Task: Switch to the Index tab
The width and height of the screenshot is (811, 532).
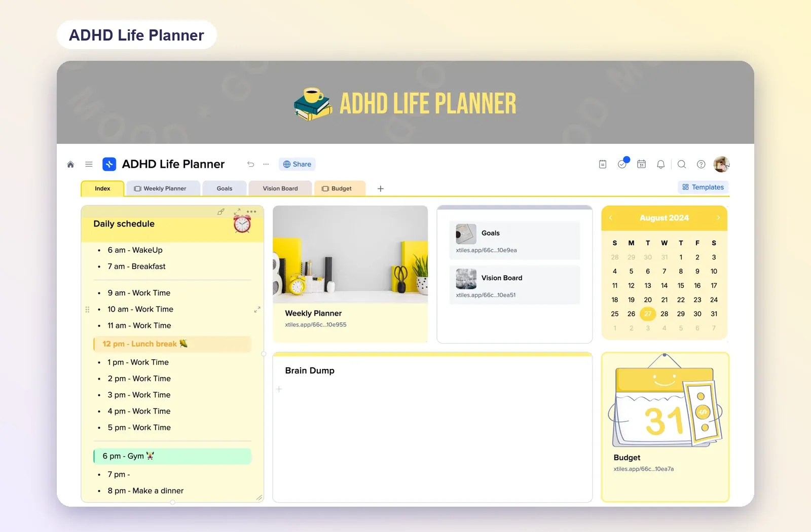Action: tap(102, 188)
